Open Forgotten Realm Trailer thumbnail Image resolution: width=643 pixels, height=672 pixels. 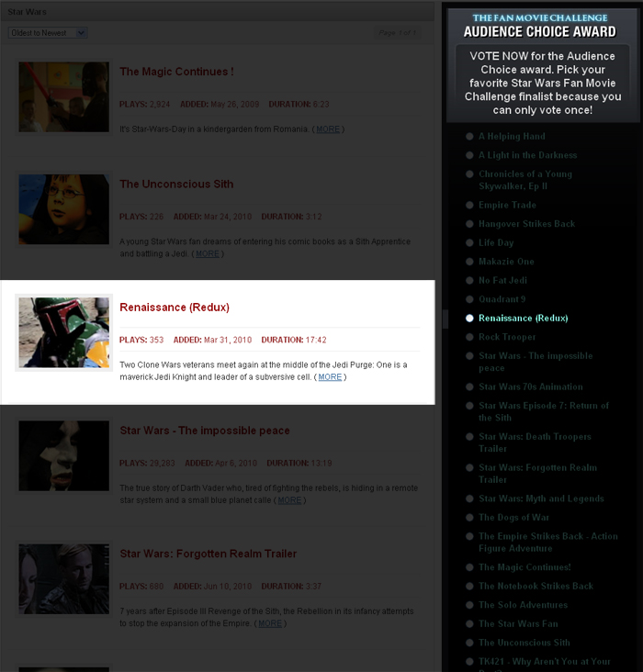64,579
